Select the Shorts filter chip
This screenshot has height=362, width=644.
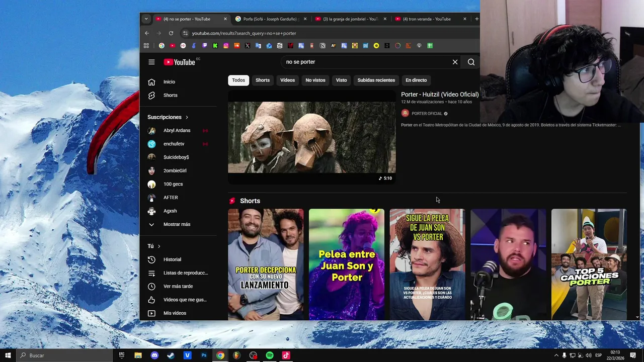(263, 80)
